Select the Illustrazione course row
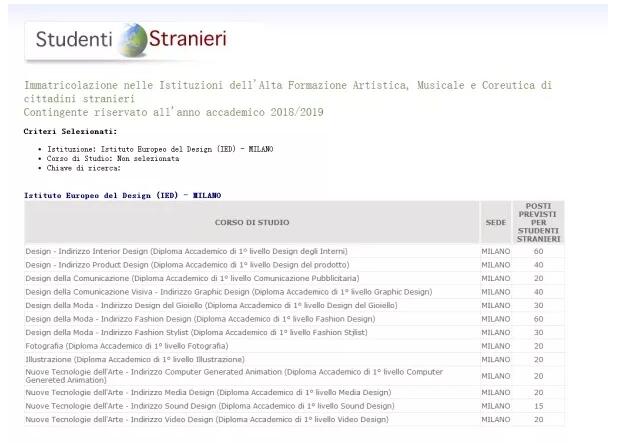This screenshot has width=622, height=443. tap(294, 359)
